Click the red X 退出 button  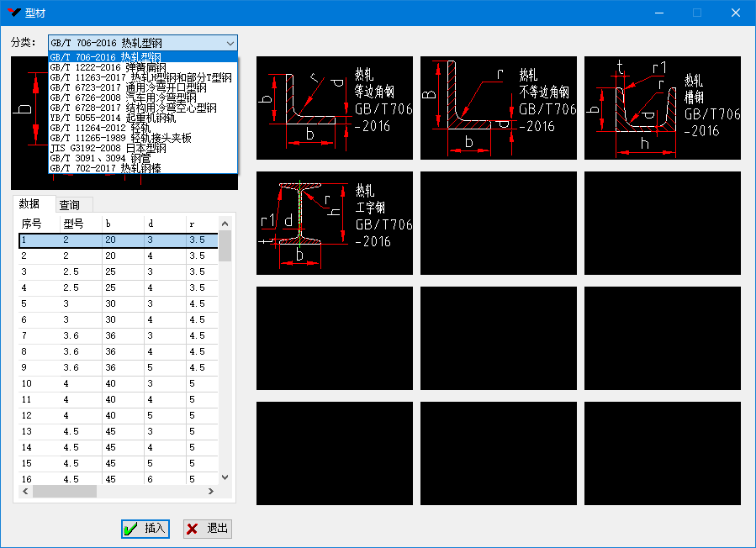[x=207, y=529]
